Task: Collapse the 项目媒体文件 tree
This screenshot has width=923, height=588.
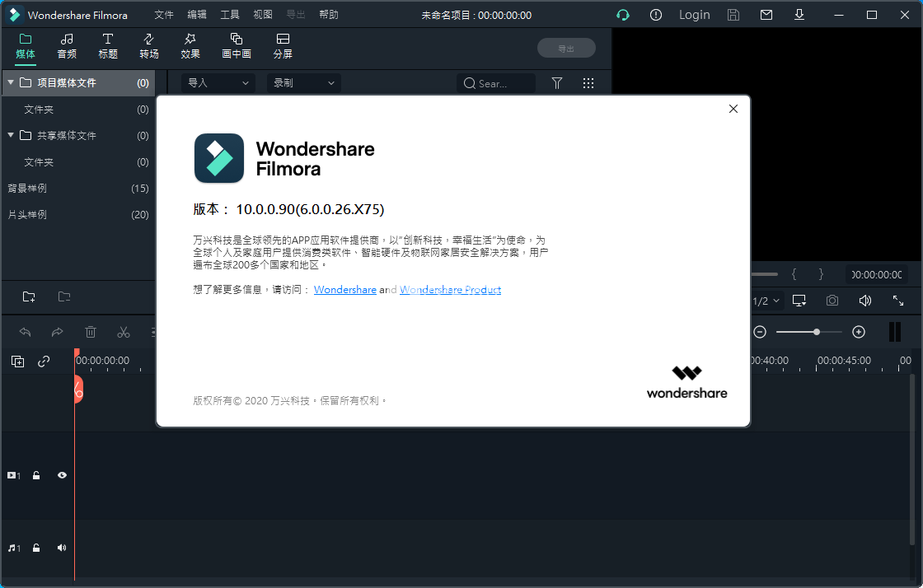Action: tap(11, 82)
